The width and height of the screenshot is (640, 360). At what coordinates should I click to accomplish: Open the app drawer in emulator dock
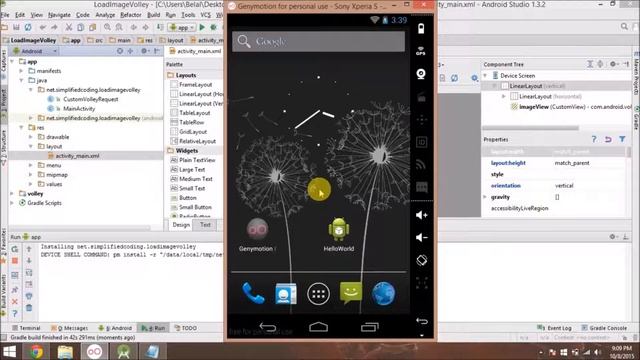tap(318, 293)
